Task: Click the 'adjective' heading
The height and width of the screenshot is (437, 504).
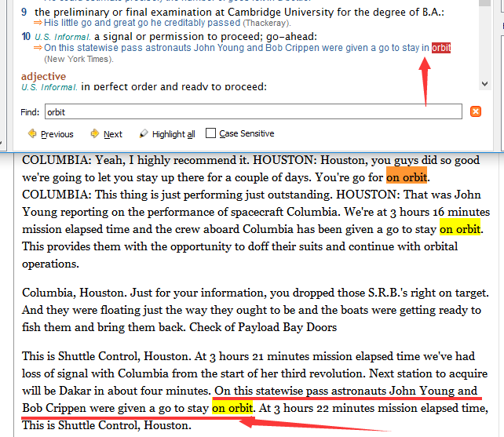Action: 43,76
